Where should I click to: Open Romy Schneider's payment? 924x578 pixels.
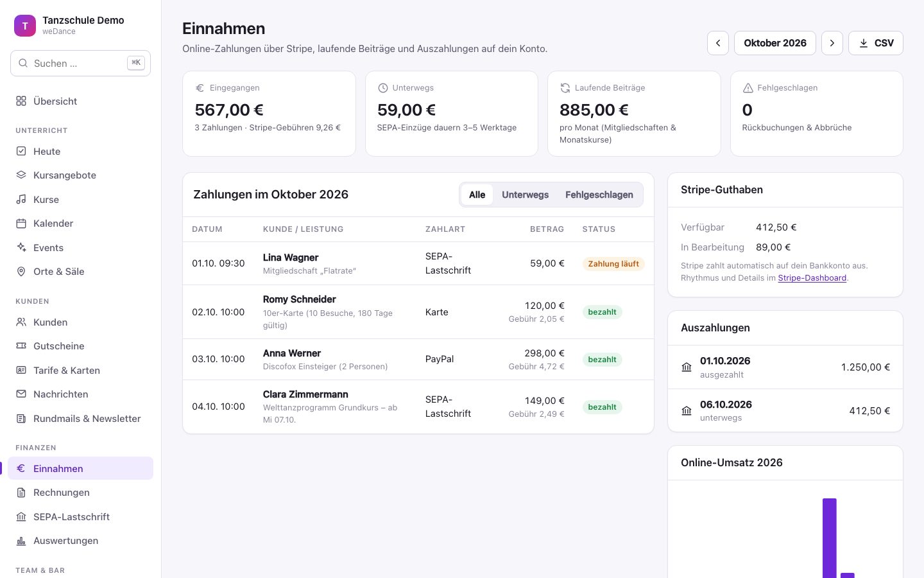(x=418, y=312)
